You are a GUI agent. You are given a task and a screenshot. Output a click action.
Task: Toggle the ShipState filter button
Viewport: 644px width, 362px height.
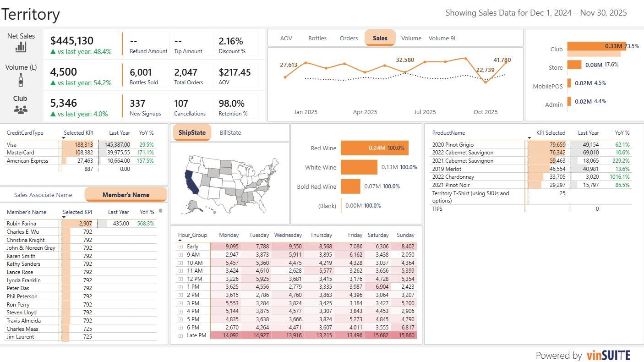pos(192,132)
